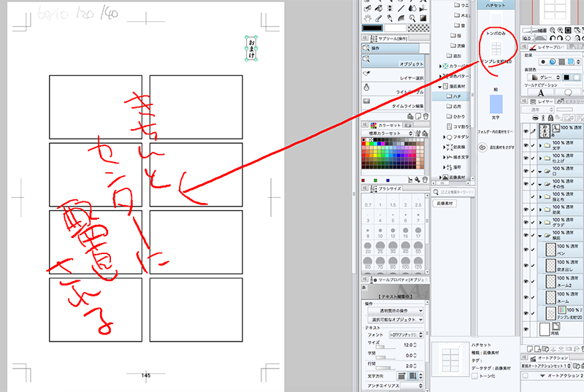Image resolution: width=584 pixels, height=392 pixels.
Task: Click the spiral icon to search additional materials
Action: click(483, 147)
